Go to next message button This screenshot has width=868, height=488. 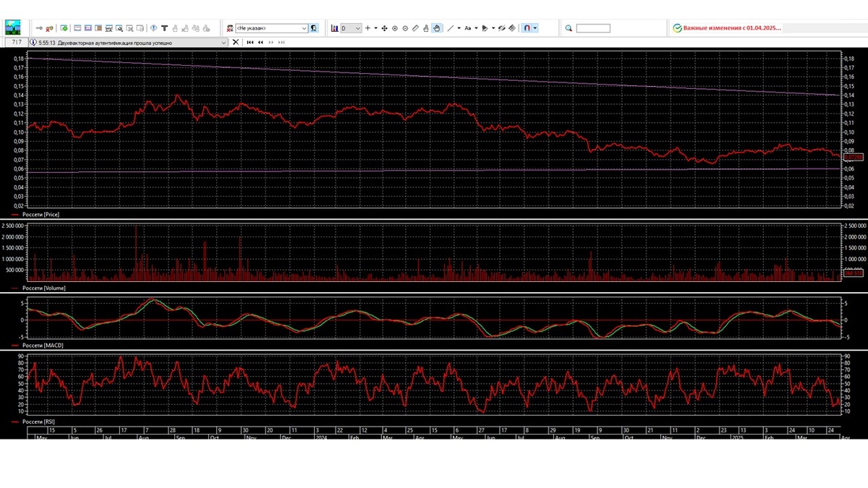pyautogui.click(x=271, y=43)
